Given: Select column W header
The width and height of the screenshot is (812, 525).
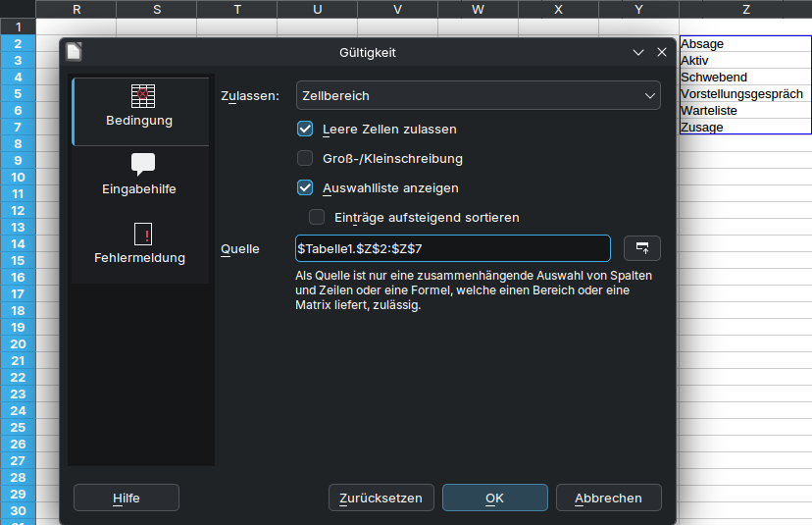Looking at the screenshot, I should (478, 10).
